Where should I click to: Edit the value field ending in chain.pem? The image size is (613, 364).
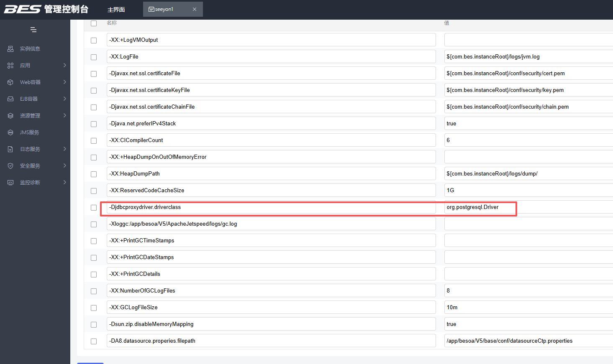(x=528, y=107)
